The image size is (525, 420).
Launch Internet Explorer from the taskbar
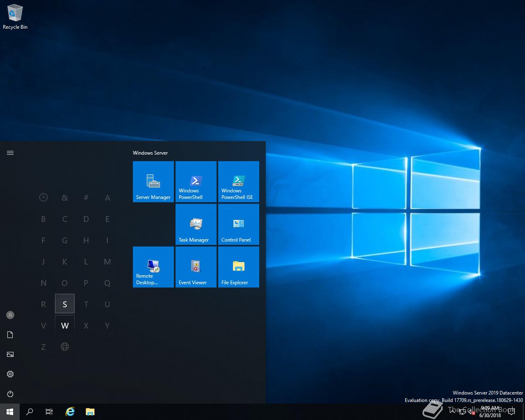(x=70, y=412)
